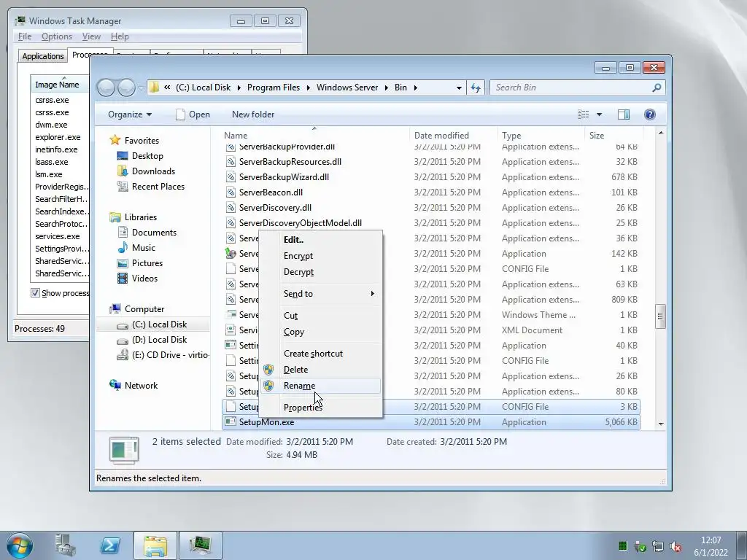747x560 pixels.
Task: Click the Explorer forward arrow button
Action: pos(126,87)
